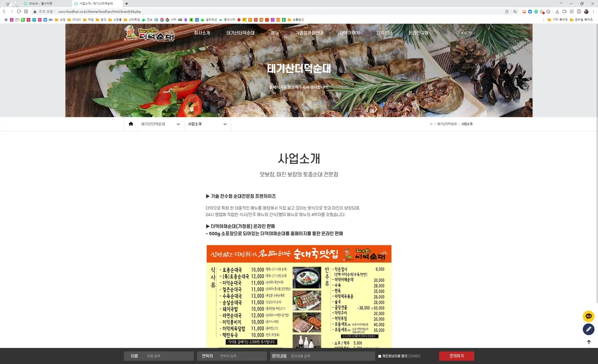Click the pencil inquiry floating button
Viewport: 598px width, 364px height.
click(589, 329)
